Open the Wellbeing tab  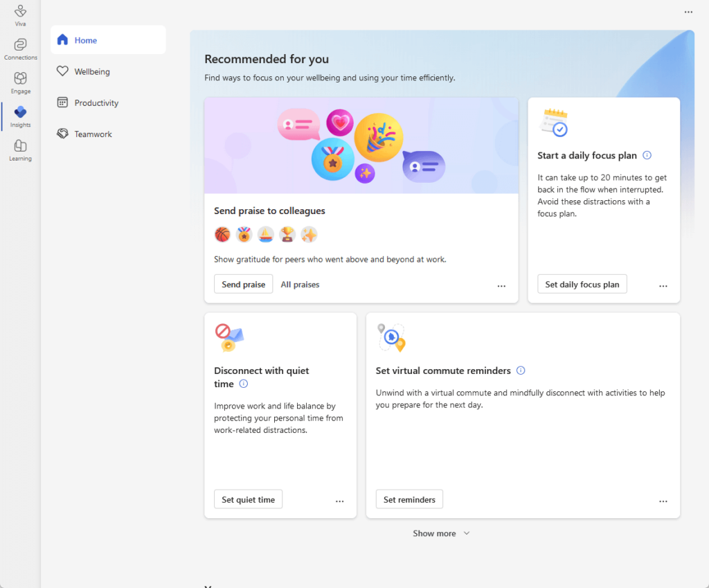coord(108,71)
